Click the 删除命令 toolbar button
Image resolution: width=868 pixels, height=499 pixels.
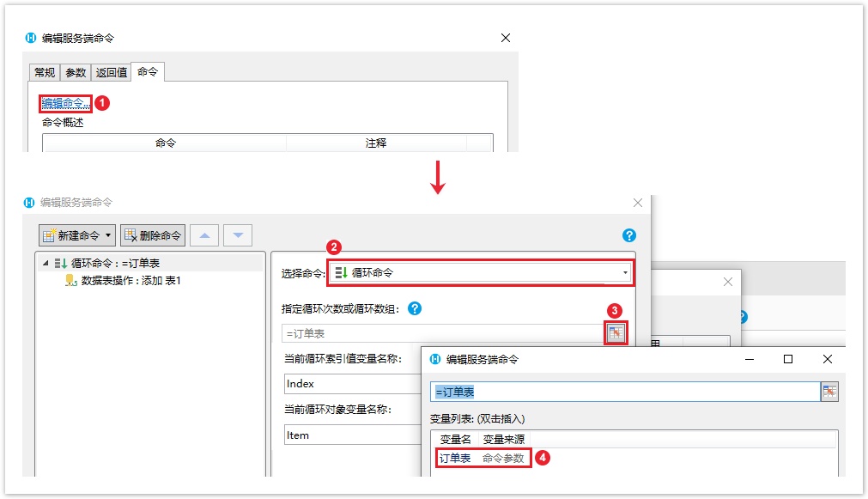[153, 235]
